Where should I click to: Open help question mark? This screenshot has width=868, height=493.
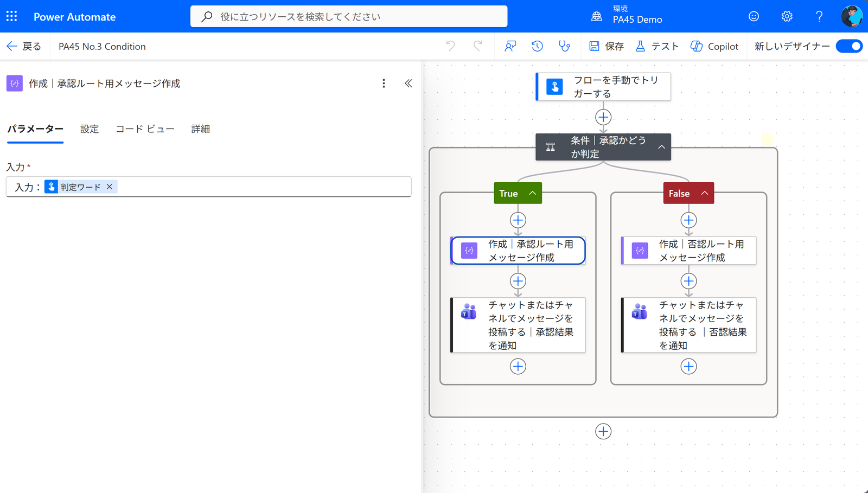tap(819, 16)
